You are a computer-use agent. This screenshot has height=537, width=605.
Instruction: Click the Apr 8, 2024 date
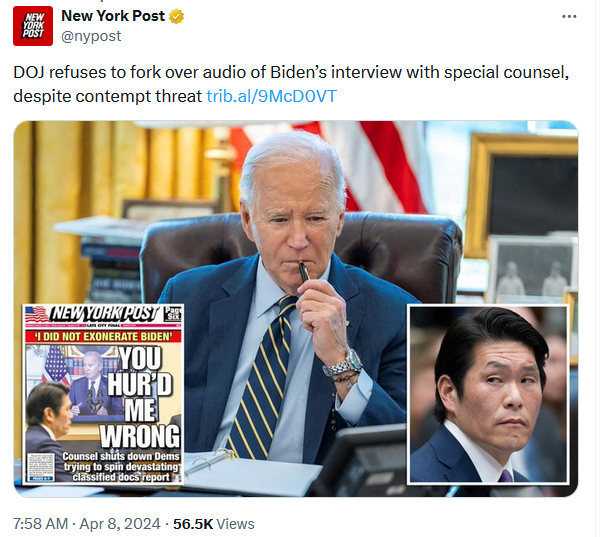pos(120,524)
